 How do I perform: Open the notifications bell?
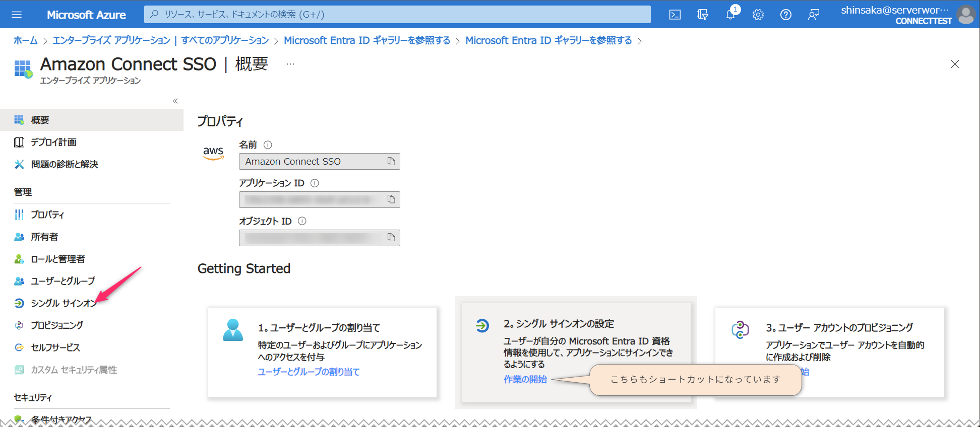point(730,15)
